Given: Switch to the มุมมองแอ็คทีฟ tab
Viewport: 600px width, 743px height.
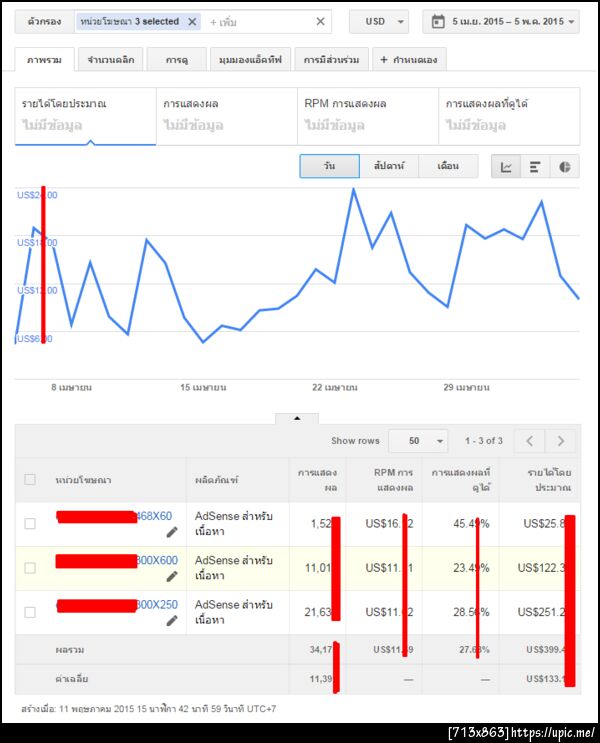Looking at the screenshot, I should coord(251,60).
